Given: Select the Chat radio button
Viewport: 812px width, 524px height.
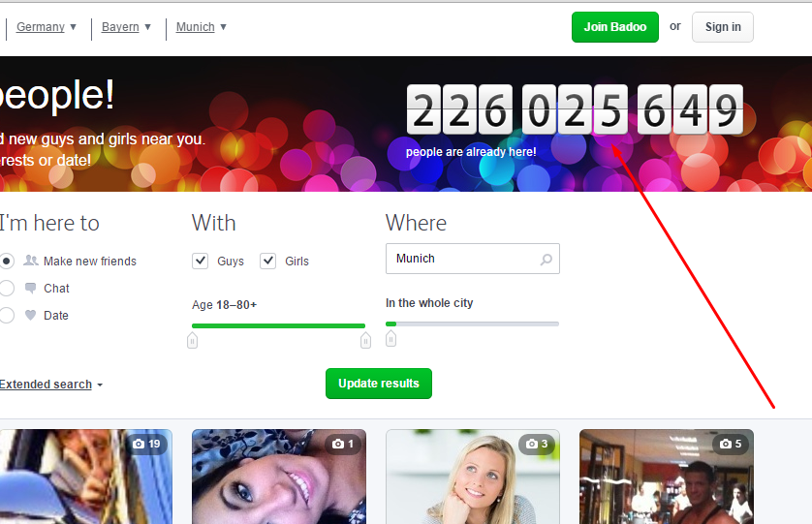Looking at the screenshot, I should pyautogui.click(x=7, y=288).
